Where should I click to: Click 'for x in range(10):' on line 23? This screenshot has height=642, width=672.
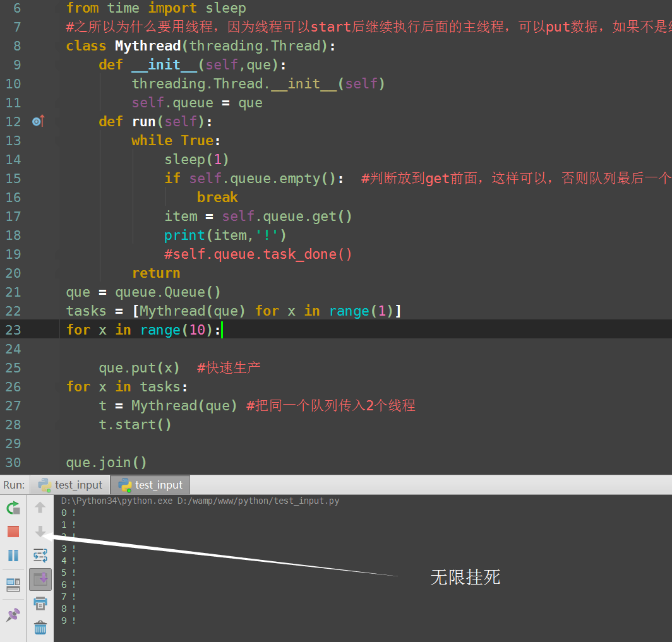[x=143, y=330]
